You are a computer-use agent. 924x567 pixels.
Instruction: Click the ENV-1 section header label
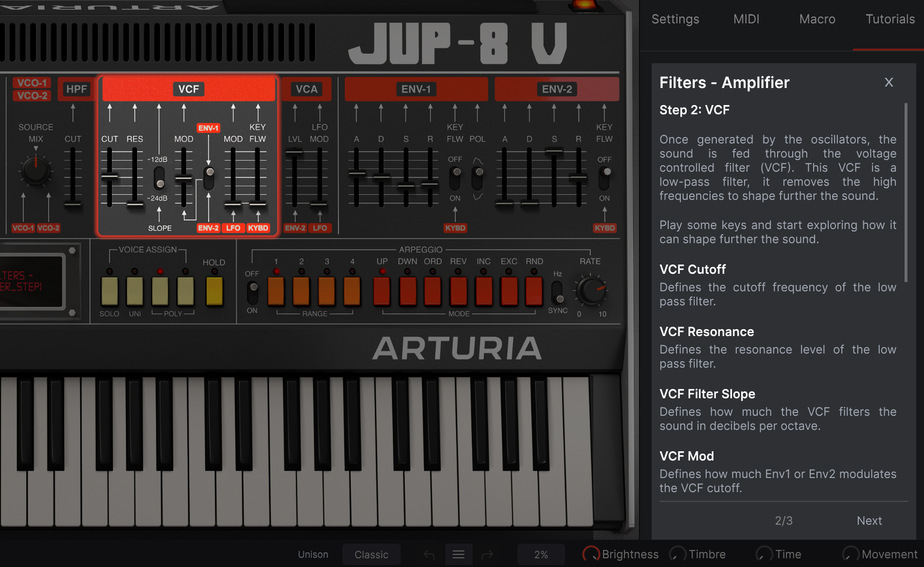(416, 89)
